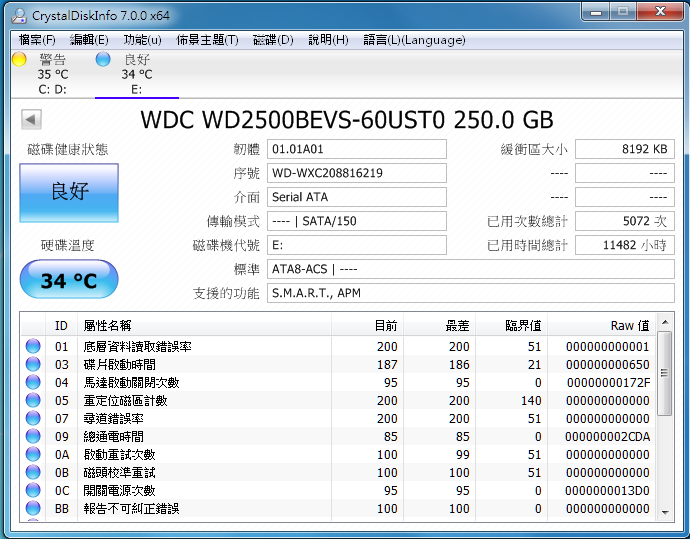The height and width of the screenshot is (539, 690).
Task: Click status circle of attribute 0B row
Action: tap(33, 473)
